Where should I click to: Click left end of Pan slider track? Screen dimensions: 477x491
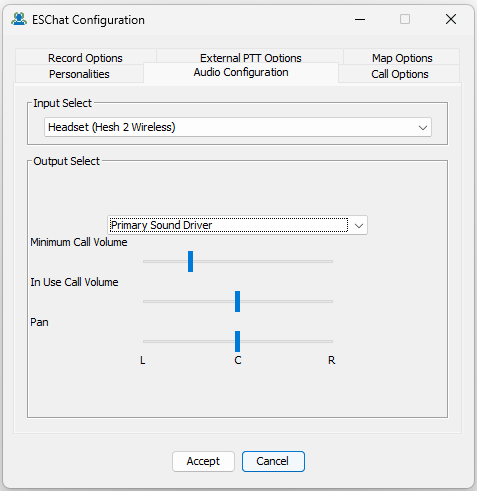[x=145, y=341]
